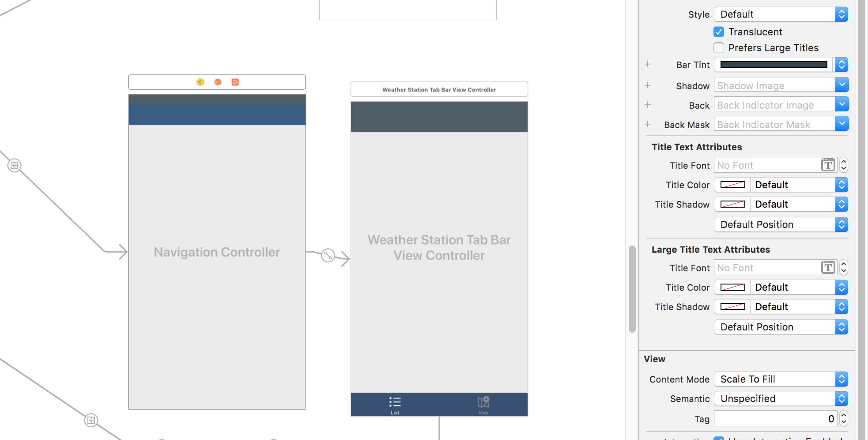Click the Tag input field

coord(776,418)
